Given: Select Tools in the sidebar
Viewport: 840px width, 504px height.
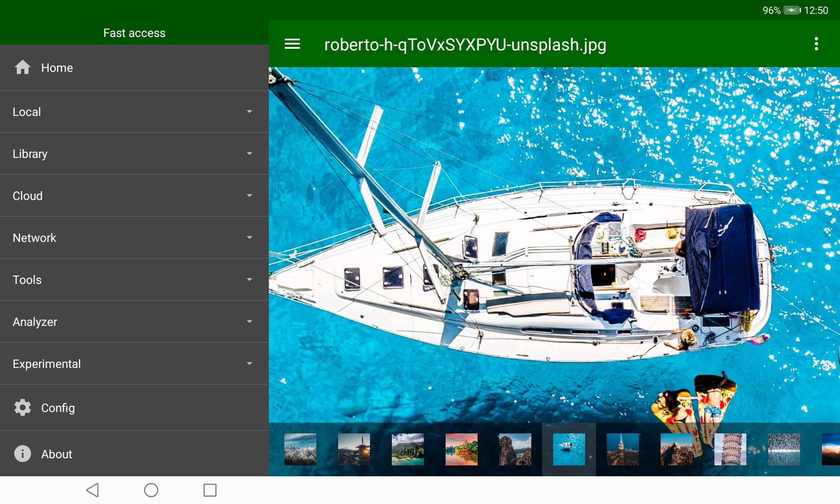Looking at the screenshot, I should 134,280.
